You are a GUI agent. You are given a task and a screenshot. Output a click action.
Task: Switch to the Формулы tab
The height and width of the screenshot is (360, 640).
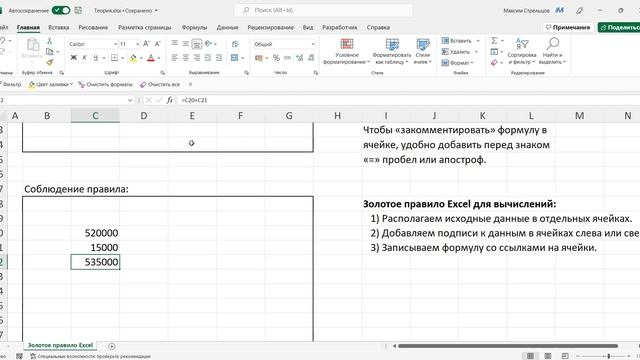194,27
